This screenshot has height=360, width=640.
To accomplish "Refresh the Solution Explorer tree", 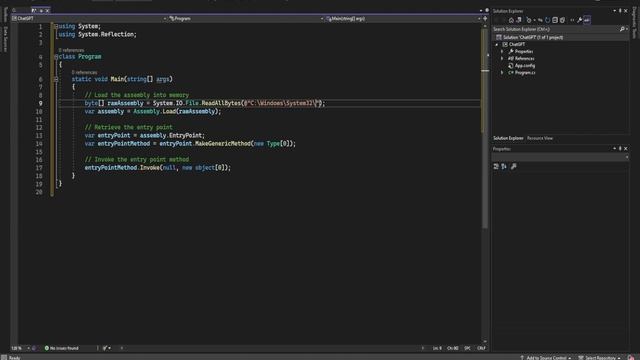I will click(547, 20).
